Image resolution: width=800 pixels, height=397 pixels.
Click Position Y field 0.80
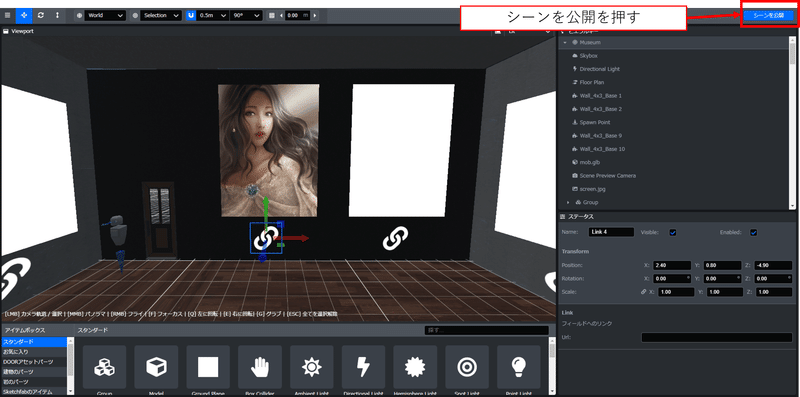pyautogui.click(x=722, y=265)
